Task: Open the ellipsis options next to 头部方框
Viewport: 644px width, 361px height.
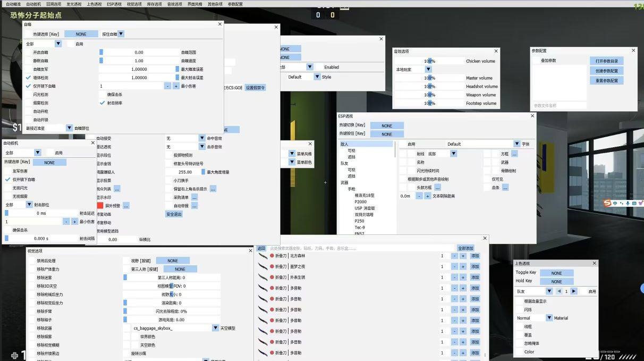Action: click(437, 188)
